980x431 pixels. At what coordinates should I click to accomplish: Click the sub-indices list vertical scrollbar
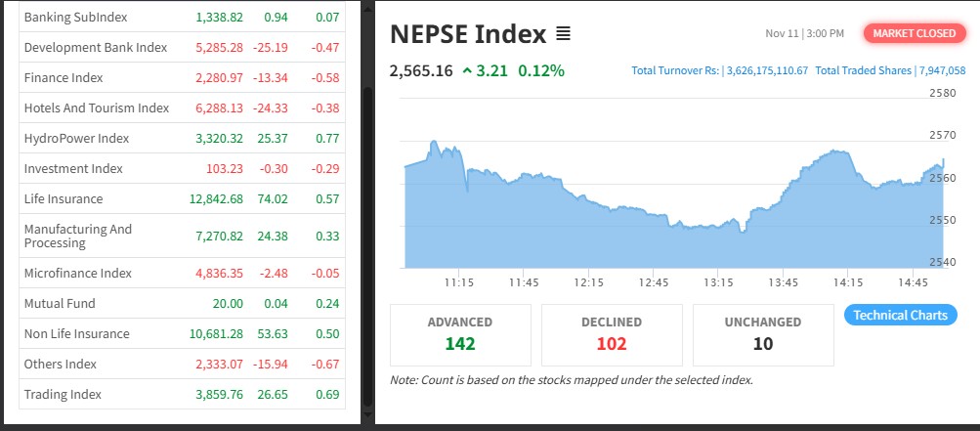(x=367, y=244)
